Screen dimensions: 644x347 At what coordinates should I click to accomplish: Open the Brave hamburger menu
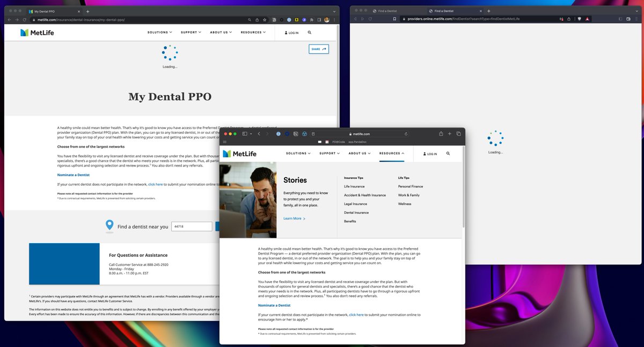[636, 19]
